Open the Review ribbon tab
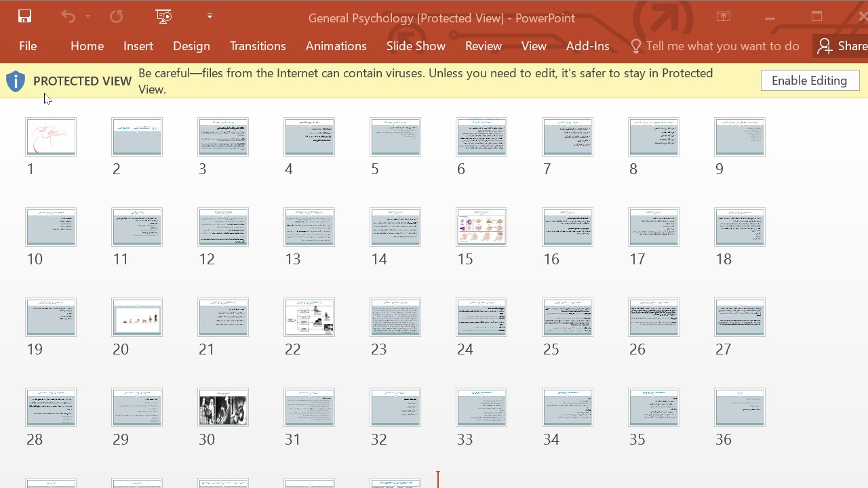The height and width of the screenshot is (488, 868). point(484,46)
